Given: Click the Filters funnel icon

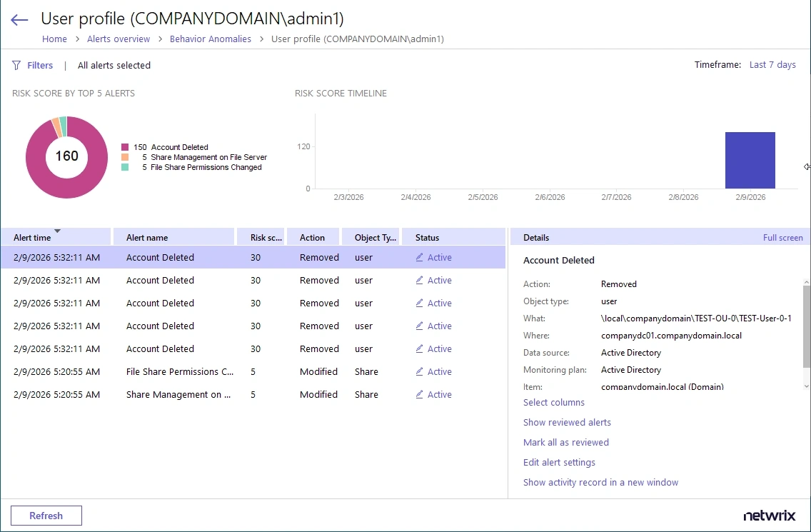Looking at the screenshot, I should click(x=16, y=65).
